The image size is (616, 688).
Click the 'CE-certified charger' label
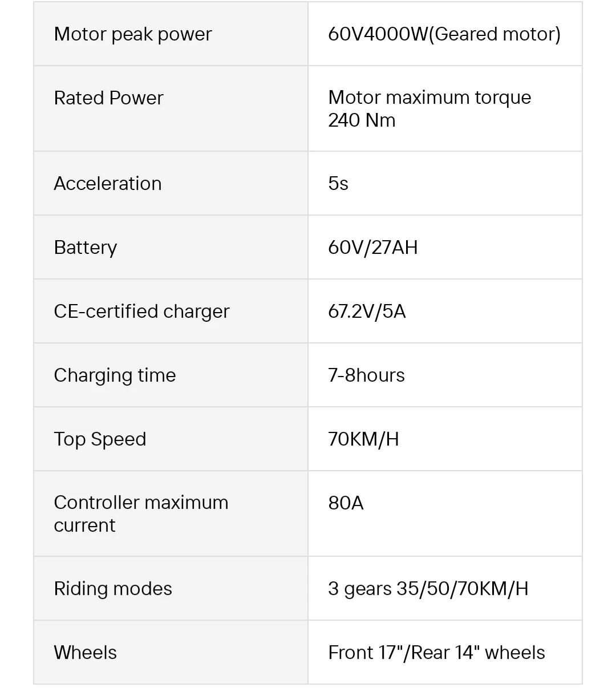pyautogui.click(x=141, y=311)
